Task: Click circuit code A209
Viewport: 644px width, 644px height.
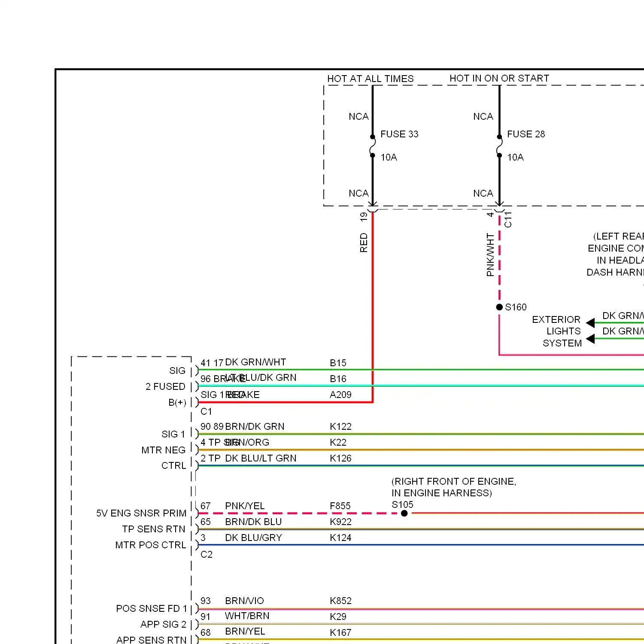Action: tap(340, 395)
